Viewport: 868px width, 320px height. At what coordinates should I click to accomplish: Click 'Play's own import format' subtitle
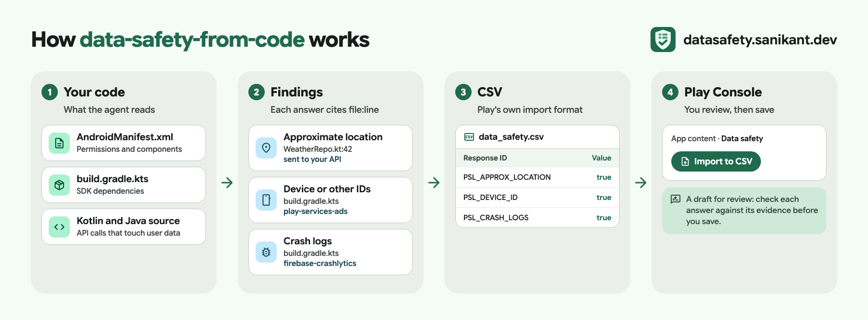pos(530,110)
